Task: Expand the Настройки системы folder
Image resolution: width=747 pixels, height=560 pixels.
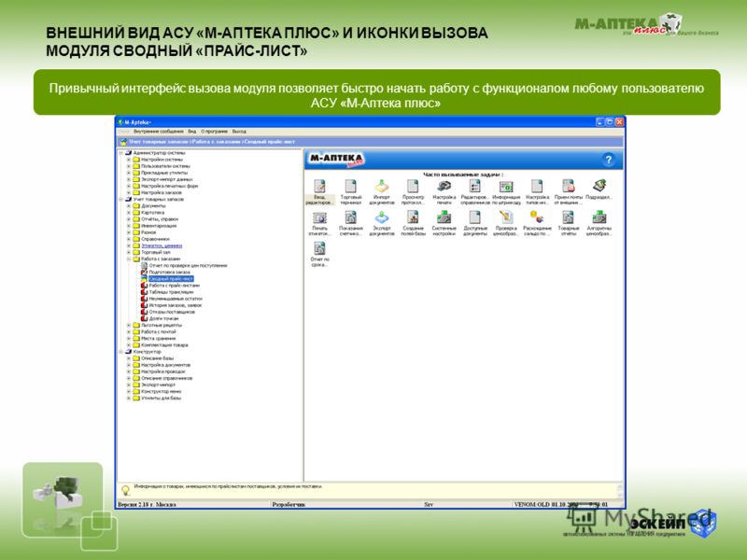Action: 129,160
